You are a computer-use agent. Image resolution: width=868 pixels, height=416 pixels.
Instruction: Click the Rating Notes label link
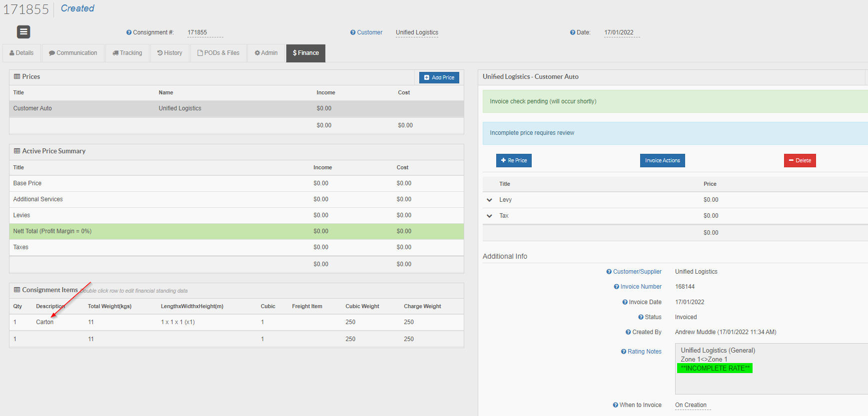645,352
